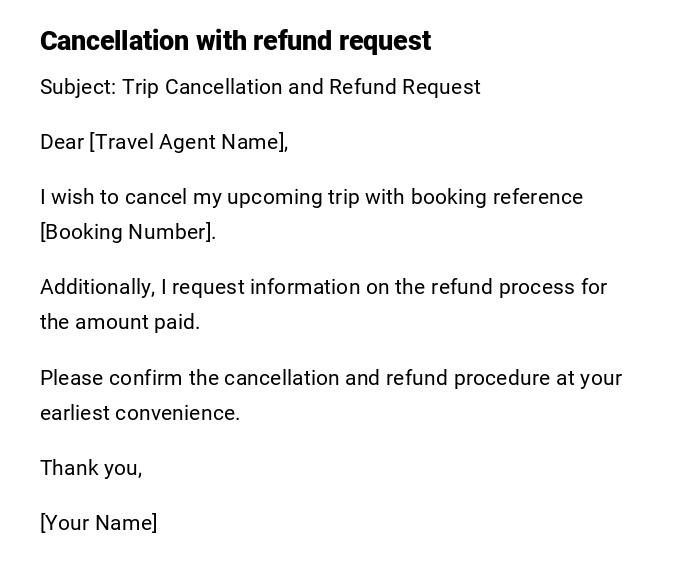The width and height of the screenshot is (700, 586).
Task: Click the word "Subject:" label
Action: [78, 87]
